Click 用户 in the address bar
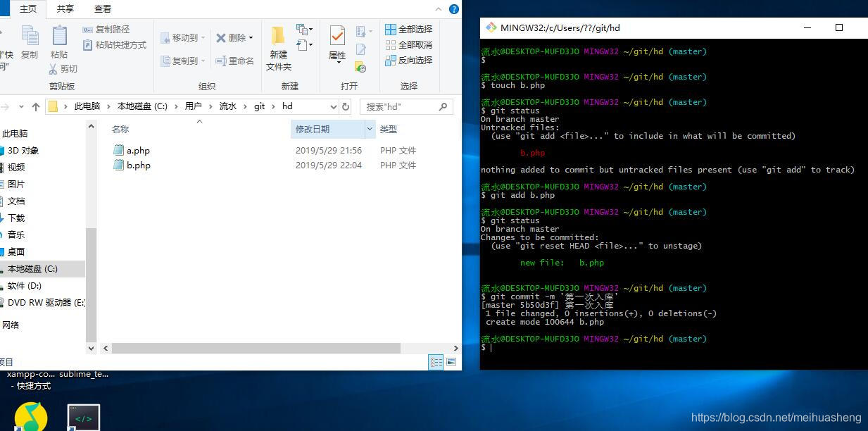 (193, 106)
